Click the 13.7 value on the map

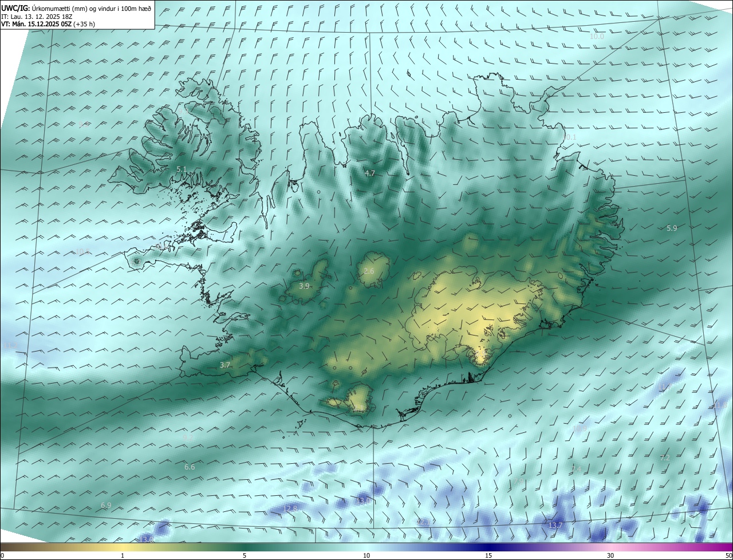[555, 526]
